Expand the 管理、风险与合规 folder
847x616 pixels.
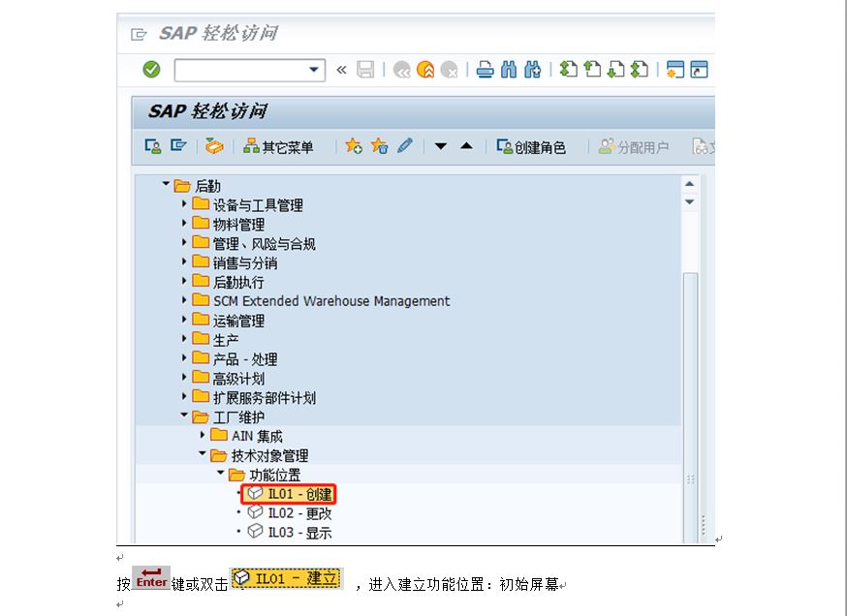184,242
